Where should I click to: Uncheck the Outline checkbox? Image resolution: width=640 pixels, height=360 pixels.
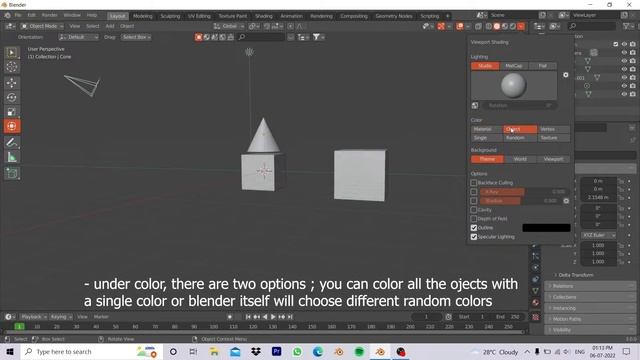click(x=474, y=228)
